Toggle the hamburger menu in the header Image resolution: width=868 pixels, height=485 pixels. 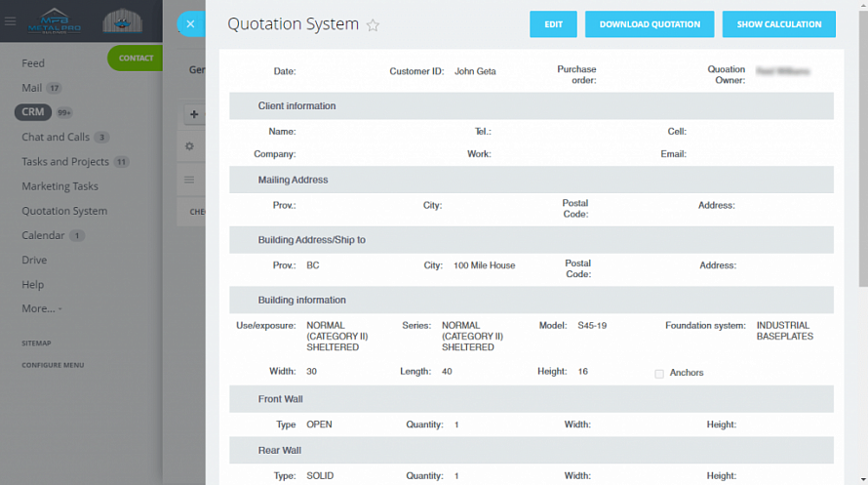click(x=11, y=21)
